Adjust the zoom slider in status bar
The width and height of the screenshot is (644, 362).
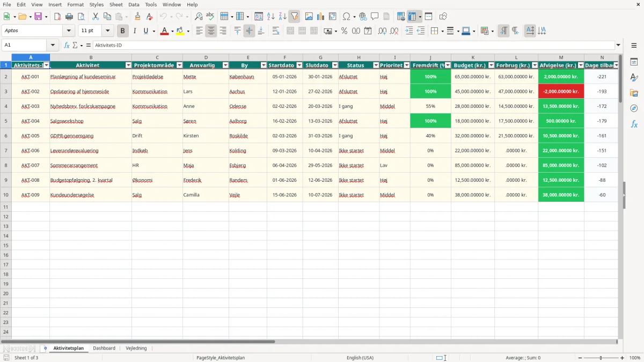[601, 358]
